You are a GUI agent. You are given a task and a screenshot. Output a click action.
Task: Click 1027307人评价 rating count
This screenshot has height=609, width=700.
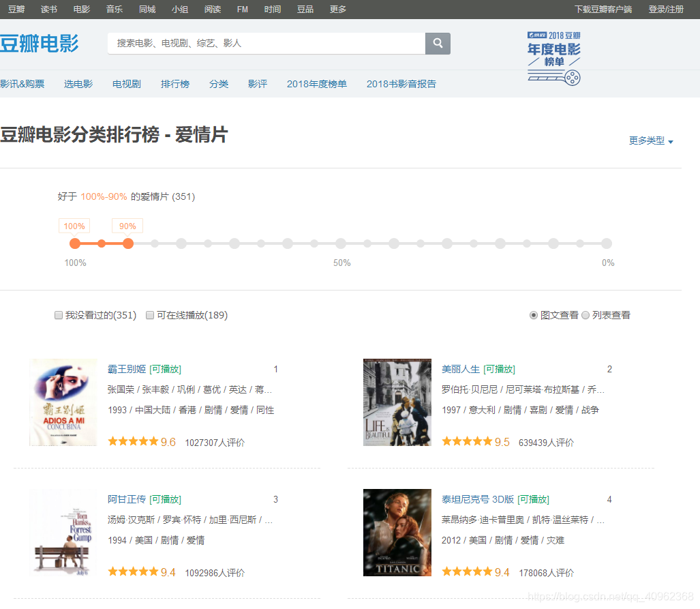(215, 443)
